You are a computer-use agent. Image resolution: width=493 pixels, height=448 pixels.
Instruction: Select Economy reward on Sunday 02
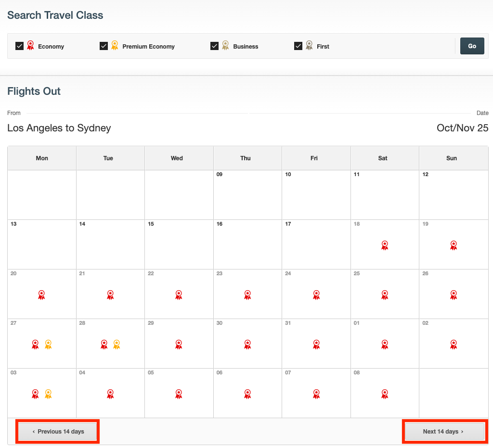click(454, 345)
